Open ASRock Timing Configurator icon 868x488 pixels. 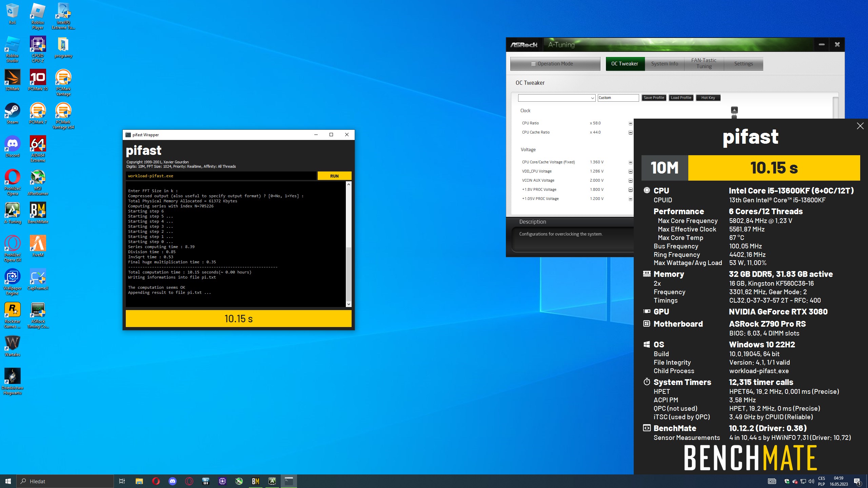pos(38,315)
